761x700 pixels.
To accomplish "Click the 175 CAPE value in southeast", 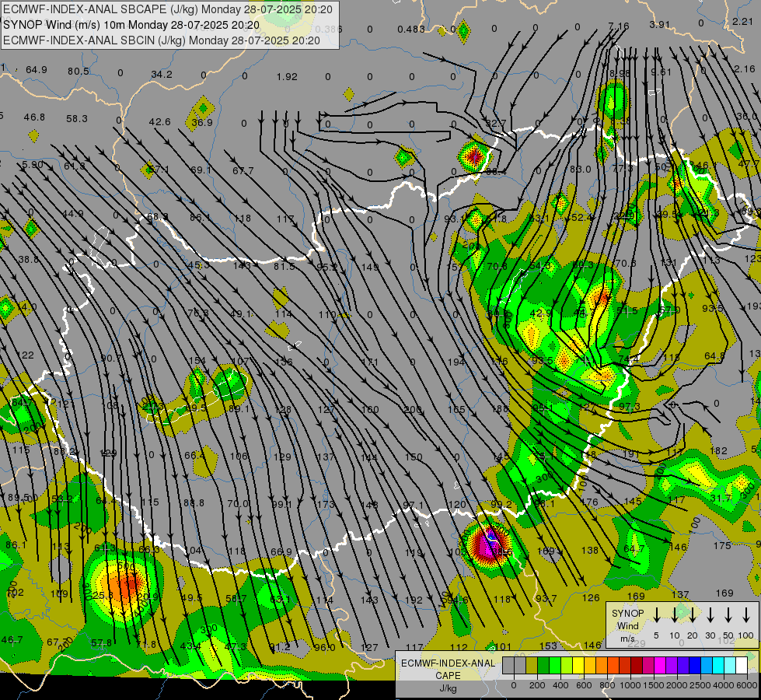I will tap(722, 545).
